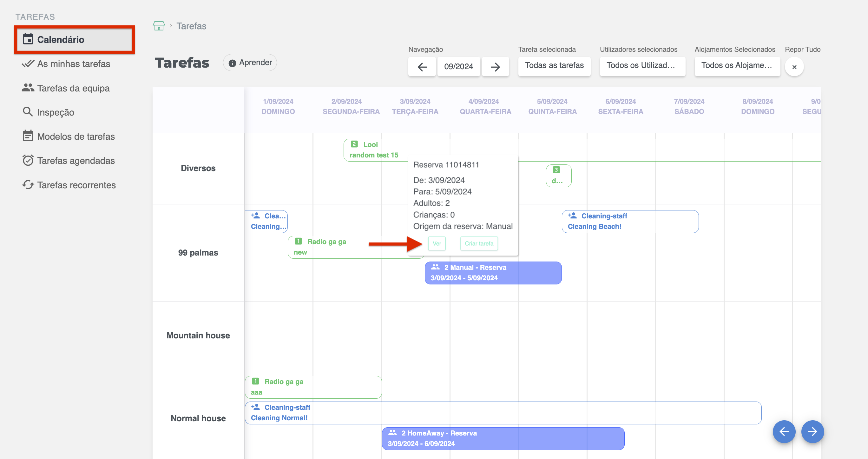
Task: Open the Manual Reserva booking bar
Action: 493,272
